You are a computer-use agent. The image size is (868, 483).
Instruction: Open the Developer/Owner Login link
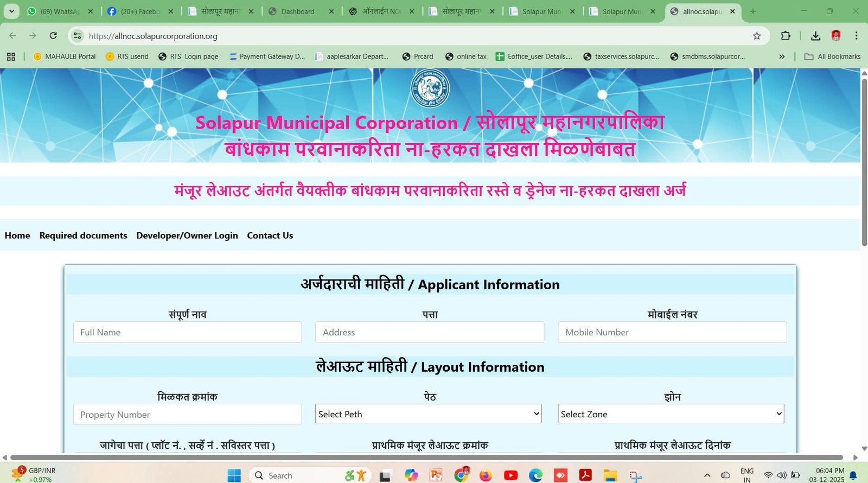pyautogui.click(x=187, y=236)
